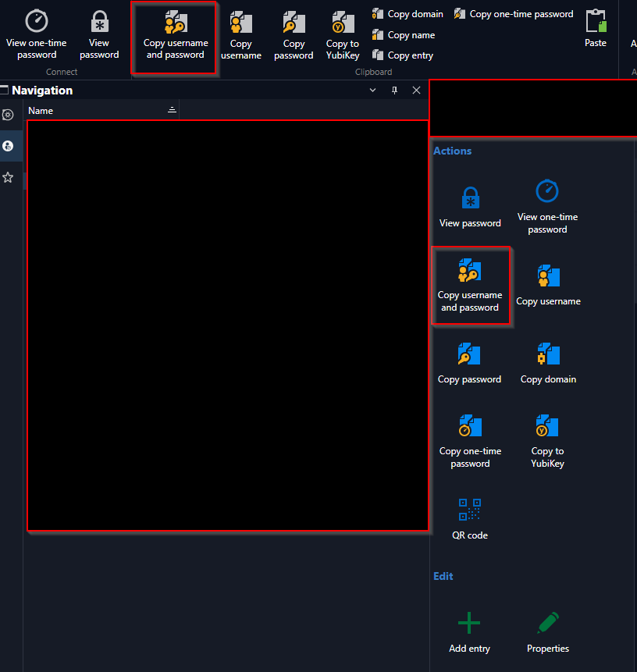The width and height of the screenshot is (637, 672).
Task: Click Copy to YubiKey in ribbon
Action: [x=343, y=36]
